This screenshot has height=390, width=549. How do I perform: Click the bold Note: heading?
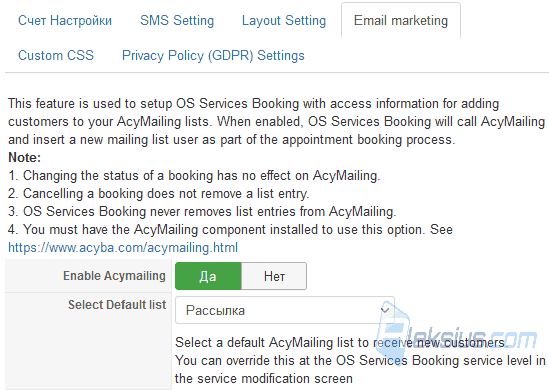point(25,158)
